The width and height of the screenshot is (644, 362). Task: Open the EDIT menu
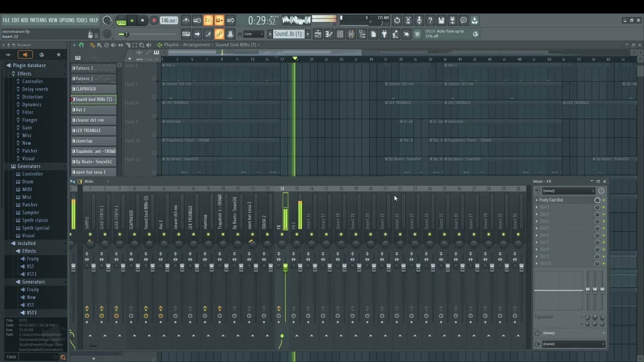coord(16,21)
